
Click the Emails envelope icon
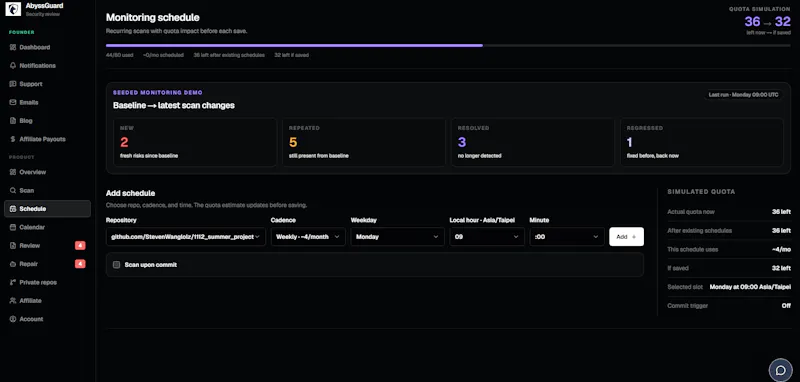pos(13,103)
